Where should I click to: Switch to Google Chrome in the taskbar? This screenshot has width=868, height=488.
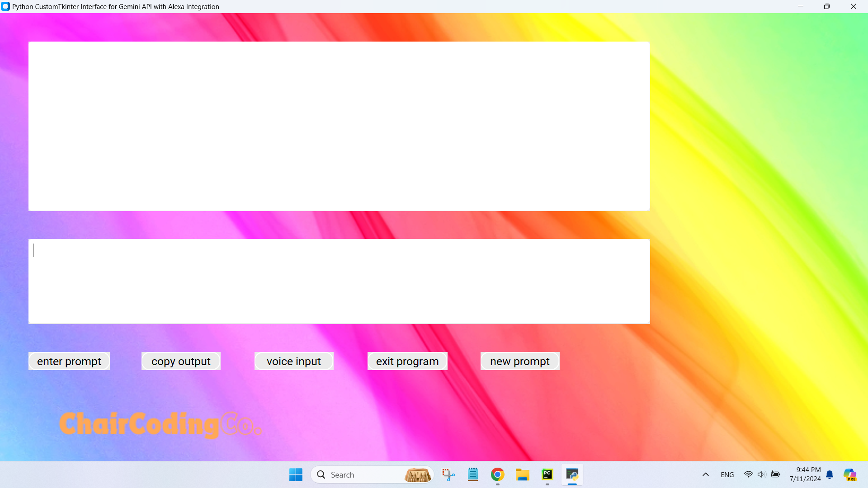[x=498, y=474]
